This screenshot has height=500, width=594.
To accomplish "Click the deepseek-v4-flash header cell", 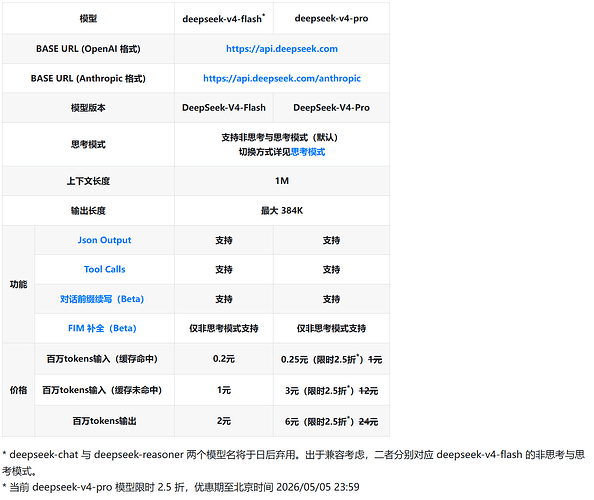I will pos(224,18).
